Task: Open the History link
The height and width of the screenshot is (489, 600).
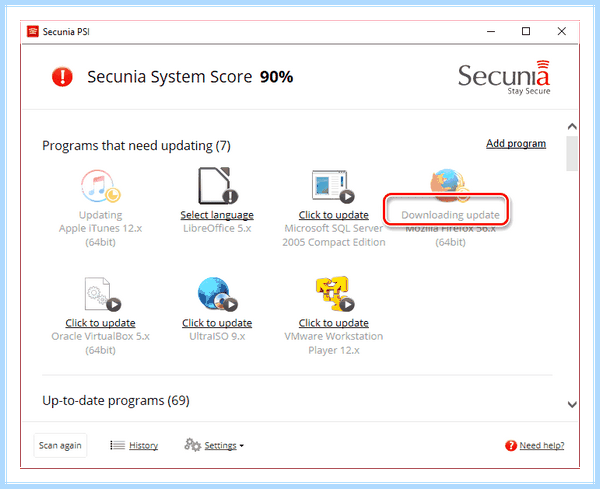Action: click(x=143, y=445)
